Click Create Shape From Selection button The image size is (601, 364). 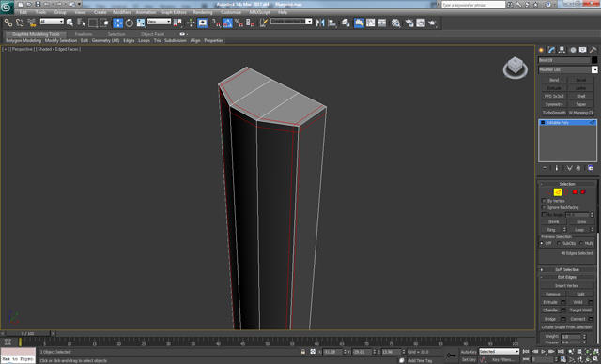567,327
